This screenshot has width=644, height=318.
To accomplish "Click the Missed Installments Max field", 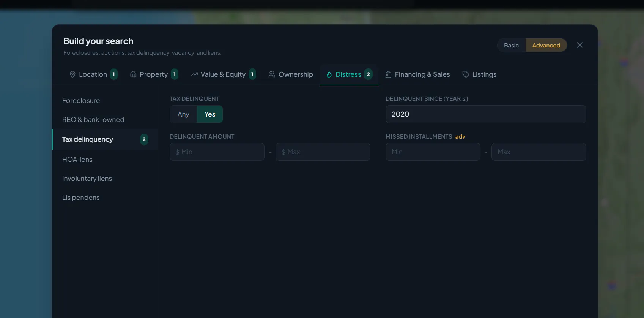I will [539, 152].
